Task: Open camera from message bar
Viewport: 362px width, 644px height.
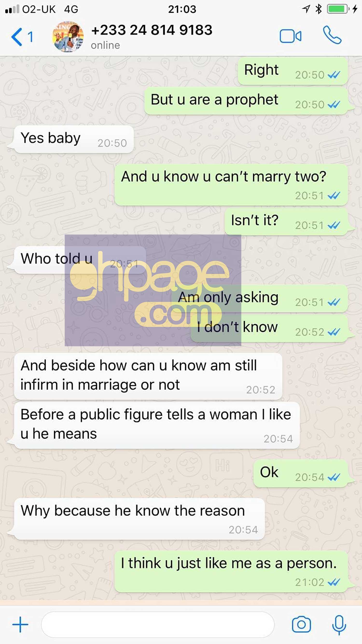Action: click(301, 624)
